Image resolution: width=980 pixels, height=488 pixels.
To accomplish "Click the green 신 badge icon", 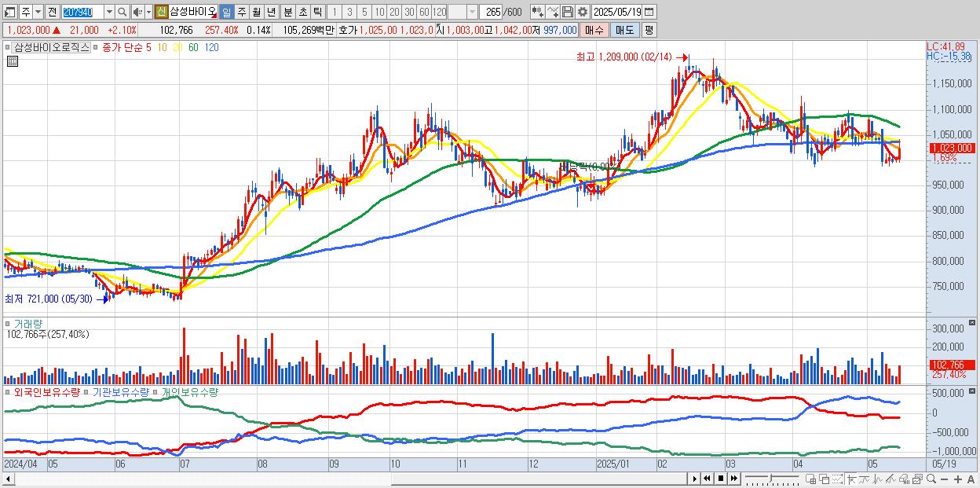I will pos(161,12).
